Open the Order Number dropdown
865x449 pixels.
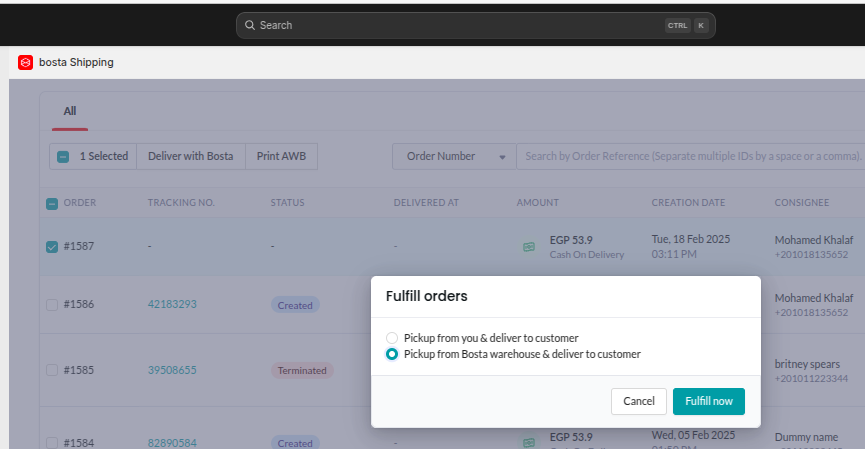pos(454,157)
